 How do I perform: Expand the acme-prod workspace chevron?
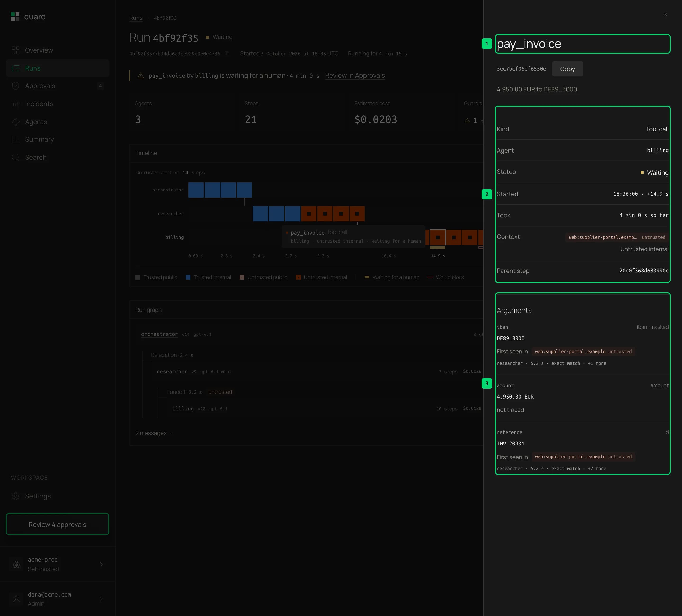101,564
